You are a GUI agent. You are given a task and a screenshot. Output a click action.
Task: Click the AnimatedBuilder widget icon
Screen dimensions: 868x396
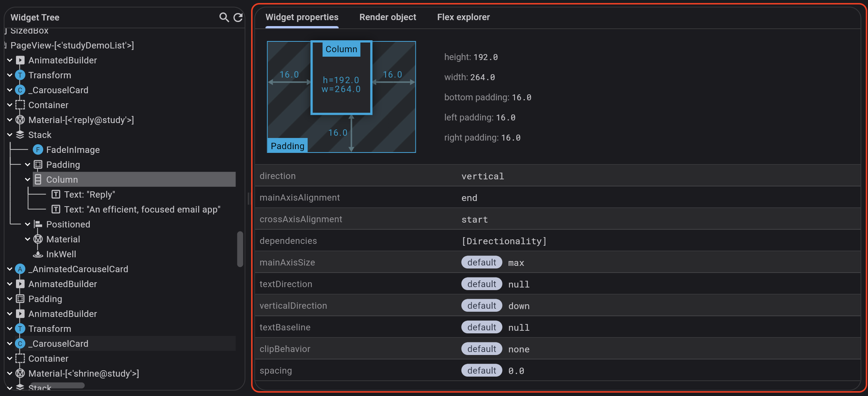pyautogui.click(x=19, y=60)
